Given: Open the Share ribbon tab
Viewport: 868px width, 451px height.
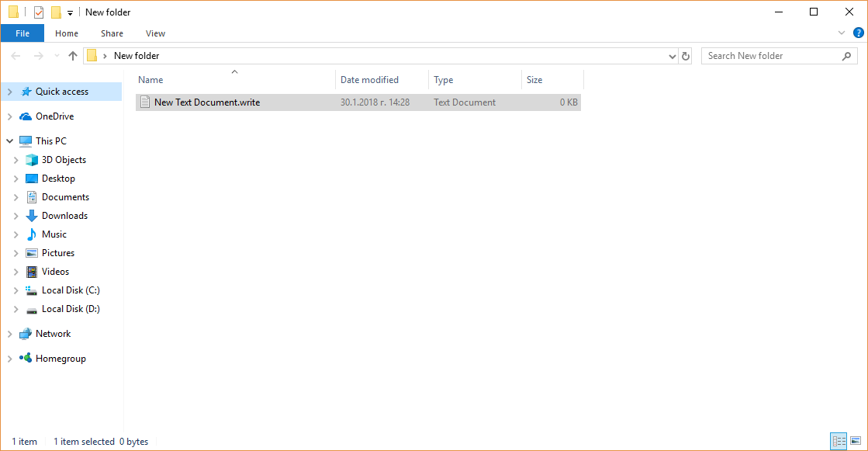Looking at the screenshot, I should click(112, 33).
